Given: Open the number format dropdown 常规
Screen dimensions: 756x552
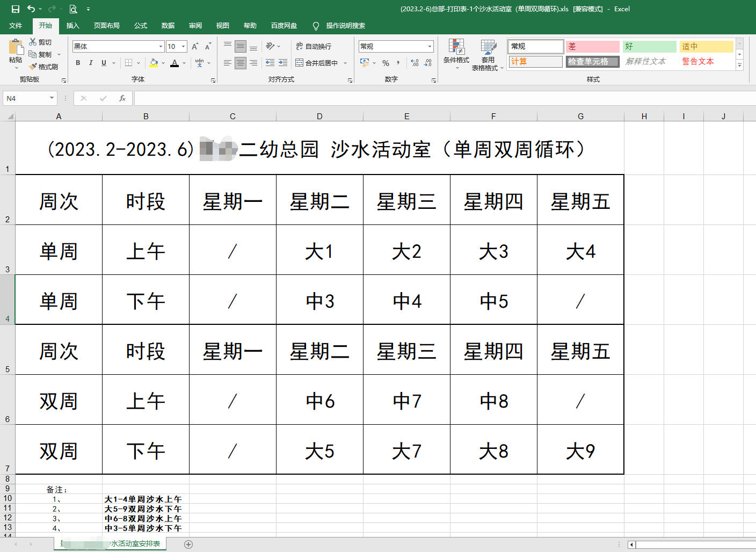Looking at the screenshot, I should point(430,47).
